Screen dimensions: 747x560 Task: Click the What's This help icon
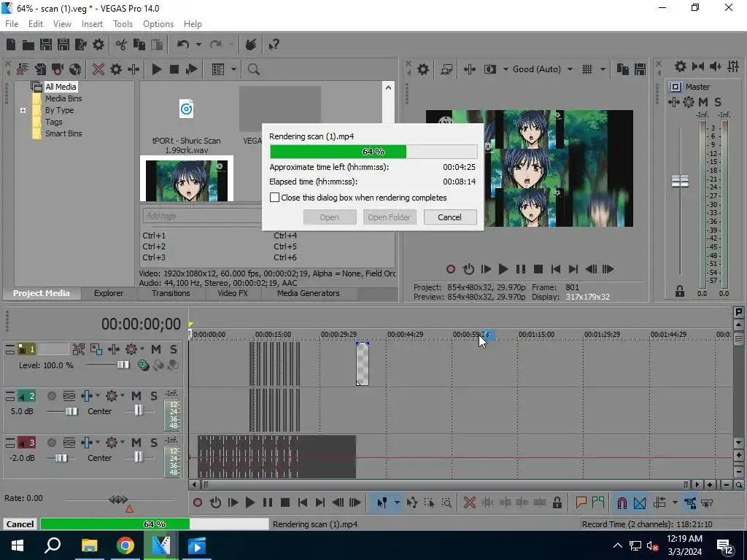point(274,44)
